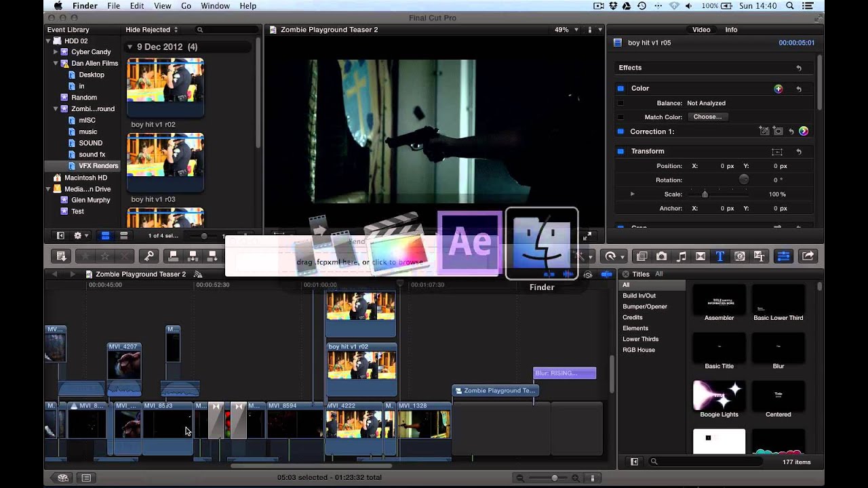Click the Match Color Choose button
Image resolution: width=868 pixels, height=488 pixels.
(707, 117)
